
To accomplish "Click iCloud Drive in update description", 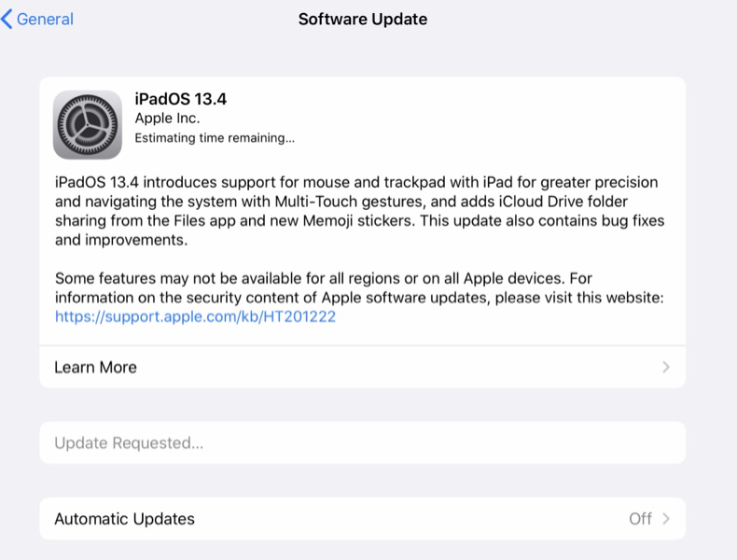I will coord(535,202).
